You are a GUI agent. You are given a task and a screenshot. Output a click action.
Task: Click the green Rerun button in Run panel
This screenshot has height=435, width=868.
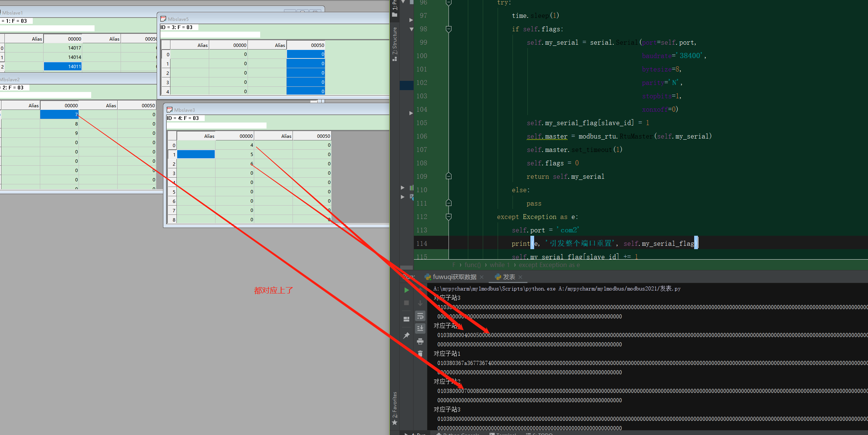(406, 290)
